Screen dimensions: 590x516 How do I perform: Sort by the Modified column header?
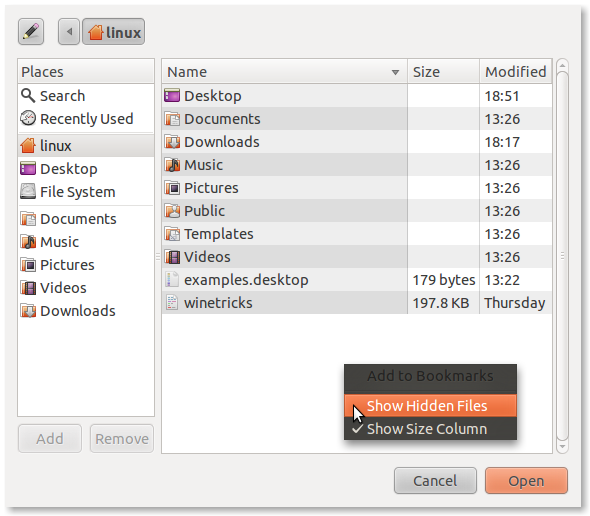click(516, 72)
